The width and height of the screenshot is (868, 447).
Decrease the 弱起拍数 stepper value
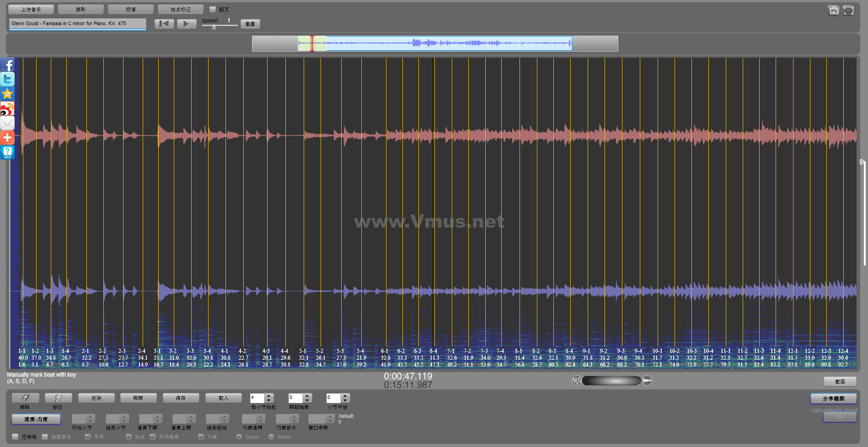307,401
